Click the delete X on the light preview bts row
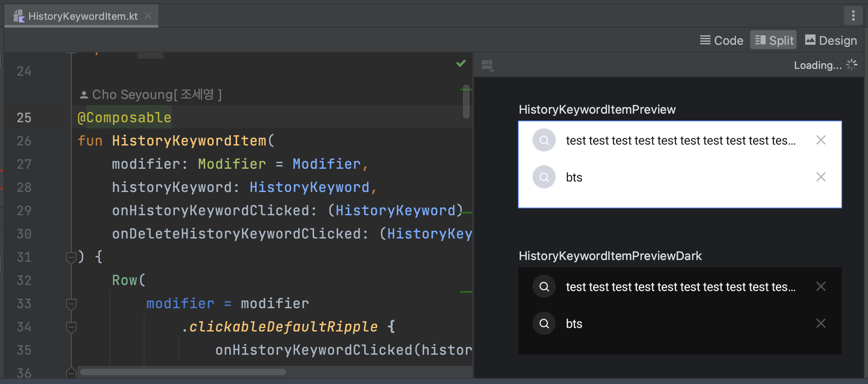 click(821, 177)
